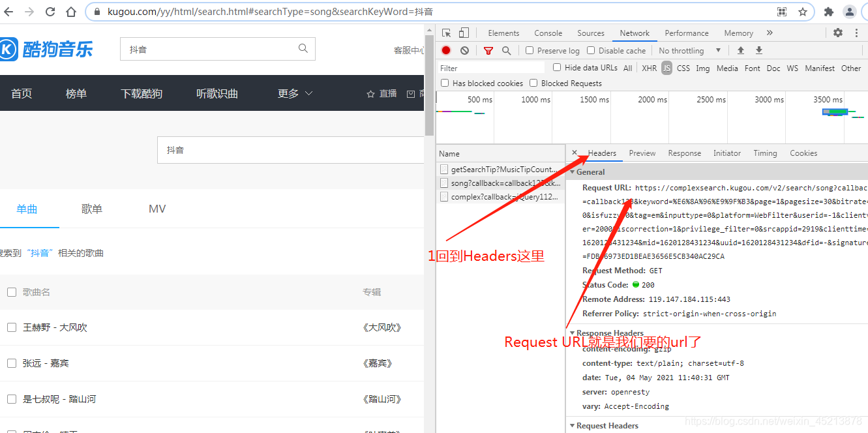Clear the network log

(464, 50)
